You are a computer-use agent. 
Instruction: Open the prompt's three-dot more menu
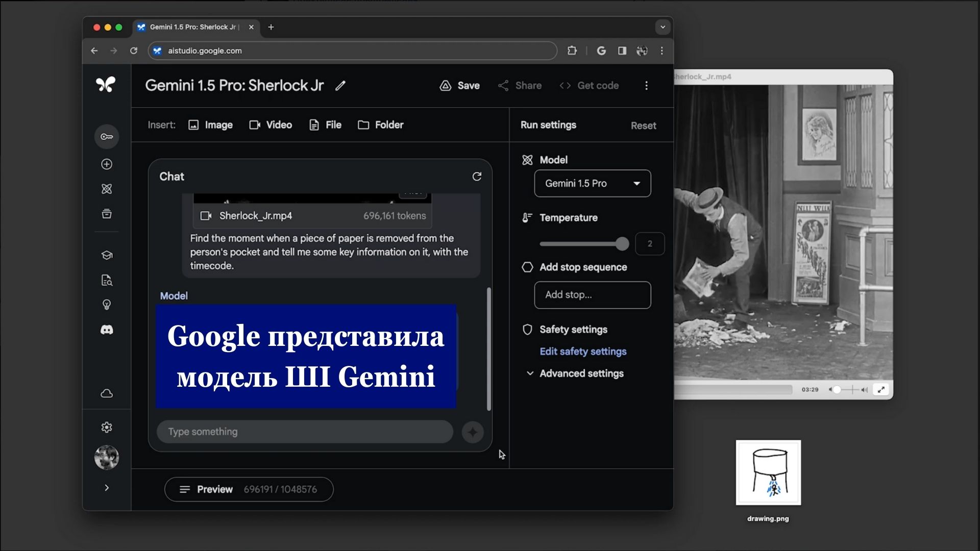click(x=646, y=86)
